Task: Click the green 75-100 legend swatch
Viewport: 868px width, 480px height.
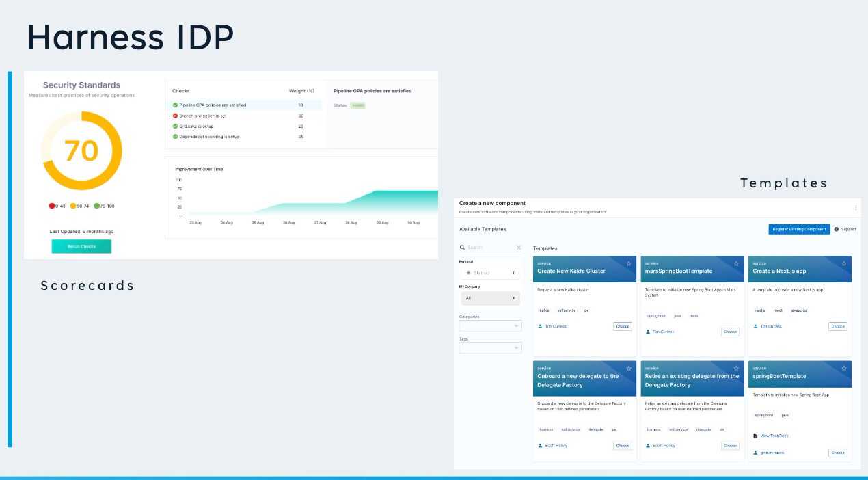Action: tap(96, 206)
